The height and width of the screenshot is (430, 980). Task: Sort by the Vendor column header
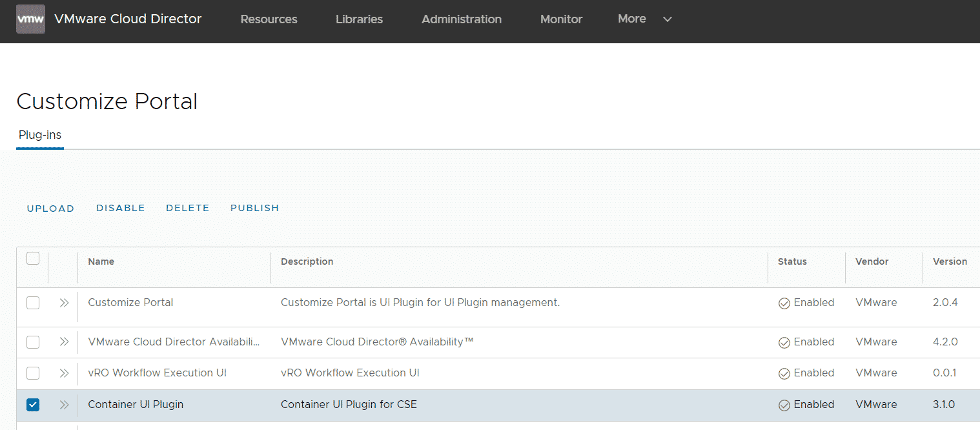pos(872,261)
